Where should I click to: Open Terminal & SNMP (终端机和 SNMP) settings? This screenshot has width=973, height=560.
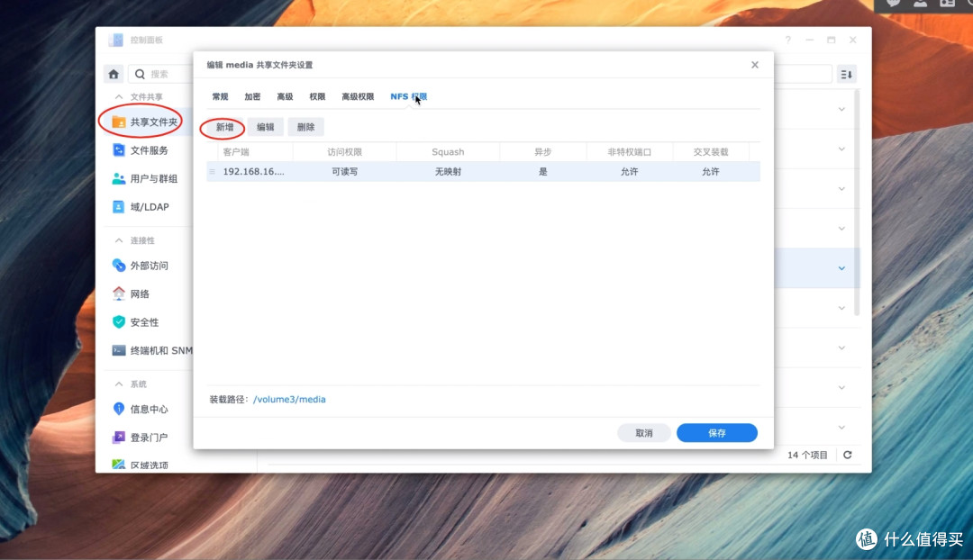(152, 350)
